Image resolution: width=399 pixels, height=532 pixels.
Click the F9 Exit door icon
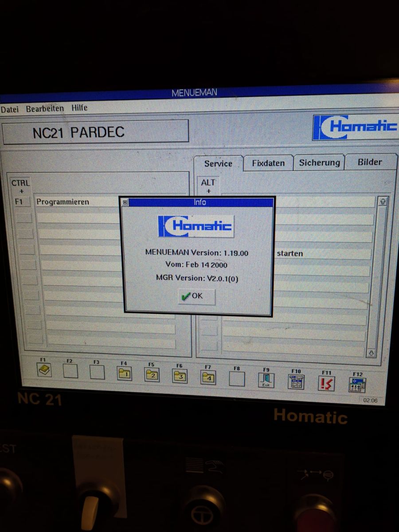pyautogui.click(x=266, y=380)
